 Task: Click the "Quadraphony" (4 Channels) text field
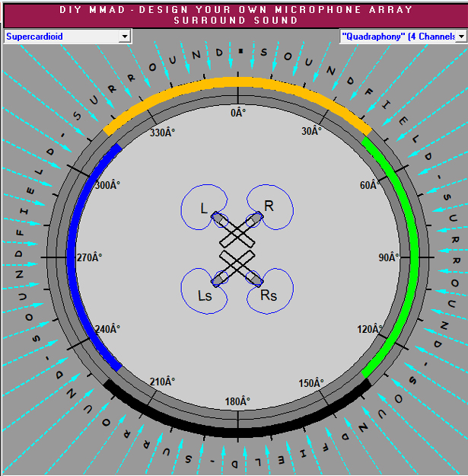pos(396,37)
